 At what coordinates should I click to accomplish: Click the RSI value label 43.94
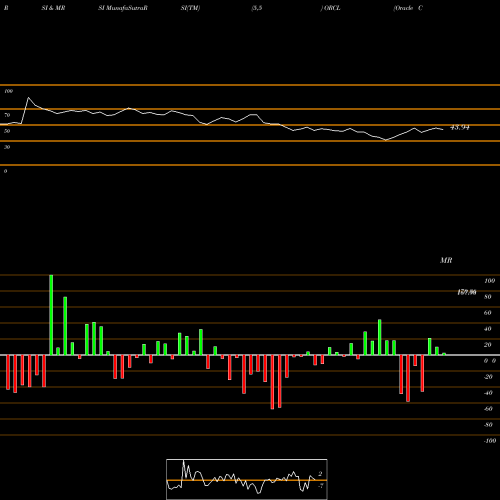click(460, 127)
